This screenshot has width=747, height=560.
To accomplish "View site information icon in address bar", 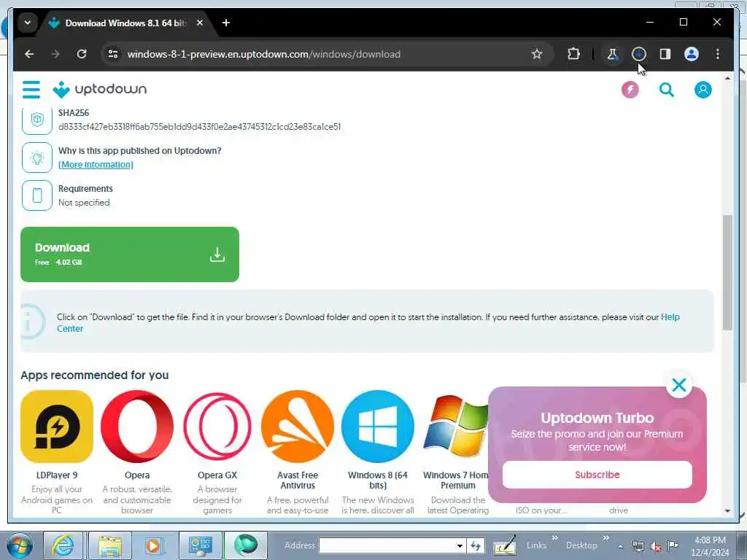I will tap(113, 54).
